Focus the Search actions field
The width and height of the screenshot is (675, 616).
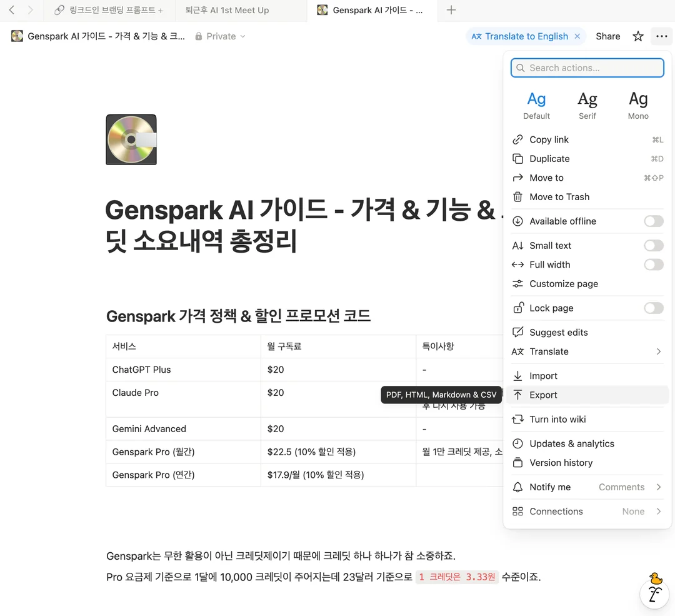587,68
